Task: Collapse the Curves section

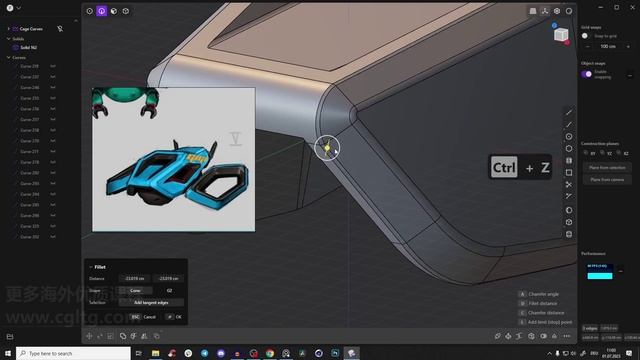Action: pos(9,58)
